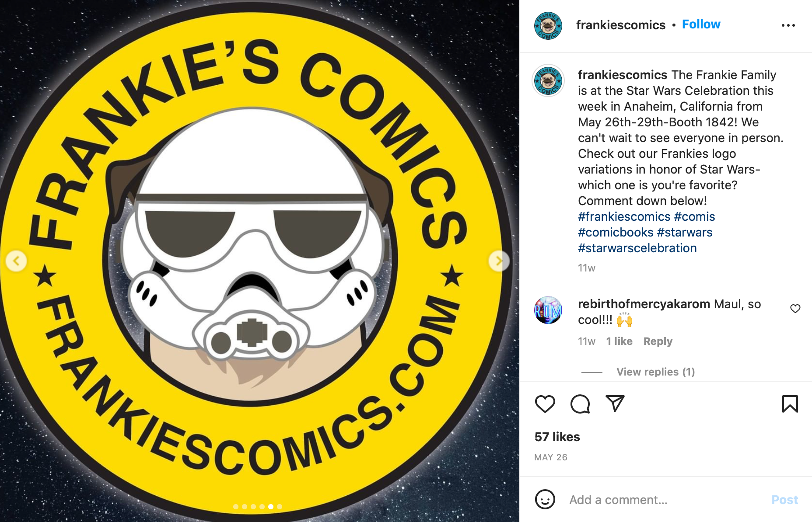Open the #frankiescomics hashtag
The height and width of the screenshot is (522, 812).
[x=624, y=216]
